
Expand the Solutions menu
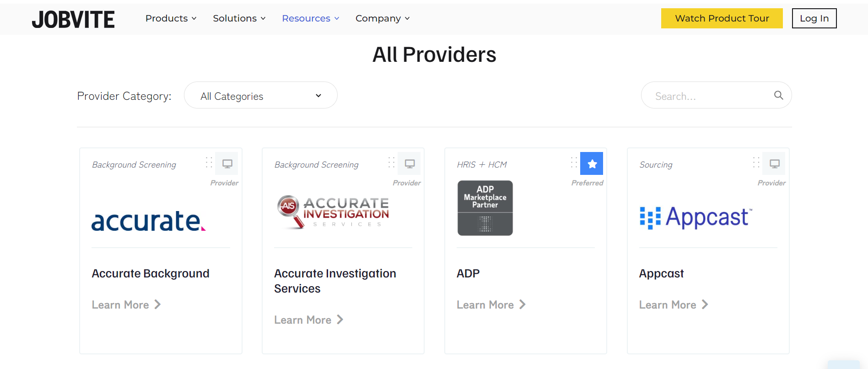point(239,18)
